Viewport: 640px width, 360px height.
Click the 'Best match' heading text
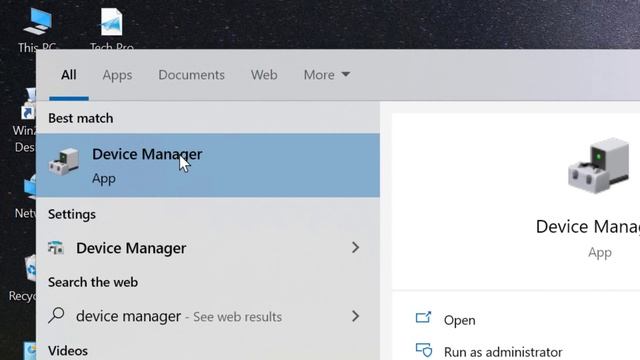(x=81, y=118)
